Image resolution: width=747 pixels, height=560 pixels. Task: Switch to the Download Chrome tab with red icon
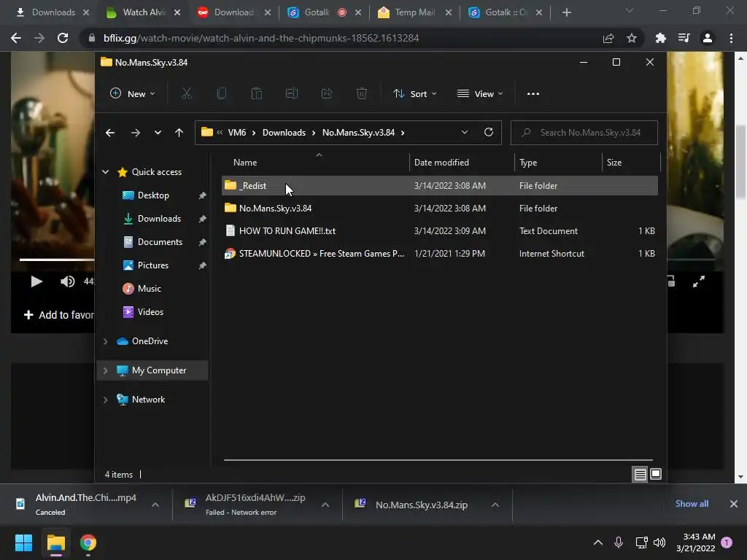233,12
